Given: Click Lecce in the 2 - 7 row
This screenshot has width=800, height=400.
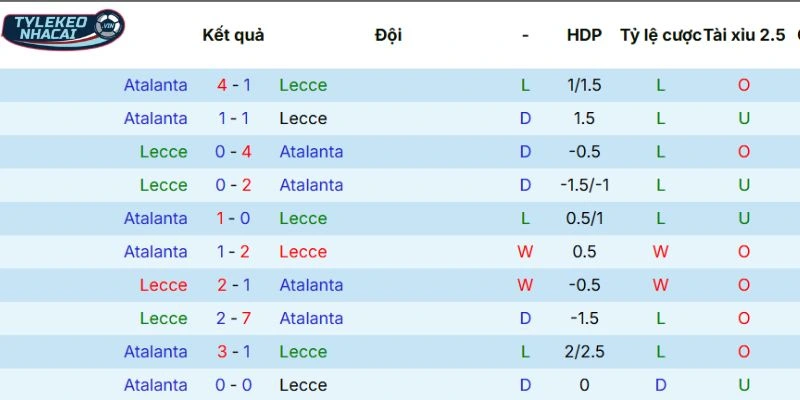Looking at the screenshot, I should point(164,318).
